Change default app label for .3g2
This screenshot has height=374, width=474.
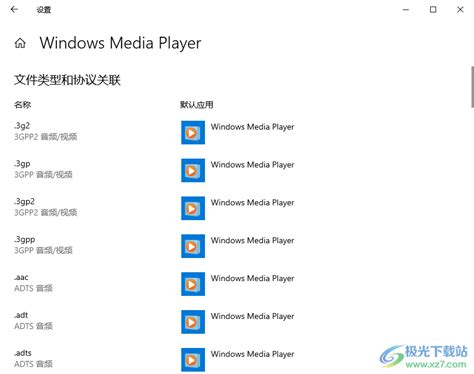point(252,127)
